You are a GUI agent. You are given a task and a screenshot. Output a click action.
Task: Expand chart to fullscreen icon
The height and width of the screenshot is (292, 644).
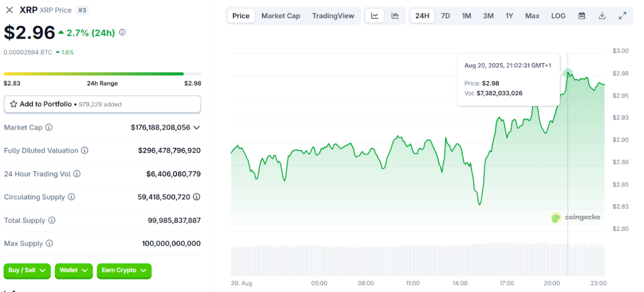pos(623,16)
